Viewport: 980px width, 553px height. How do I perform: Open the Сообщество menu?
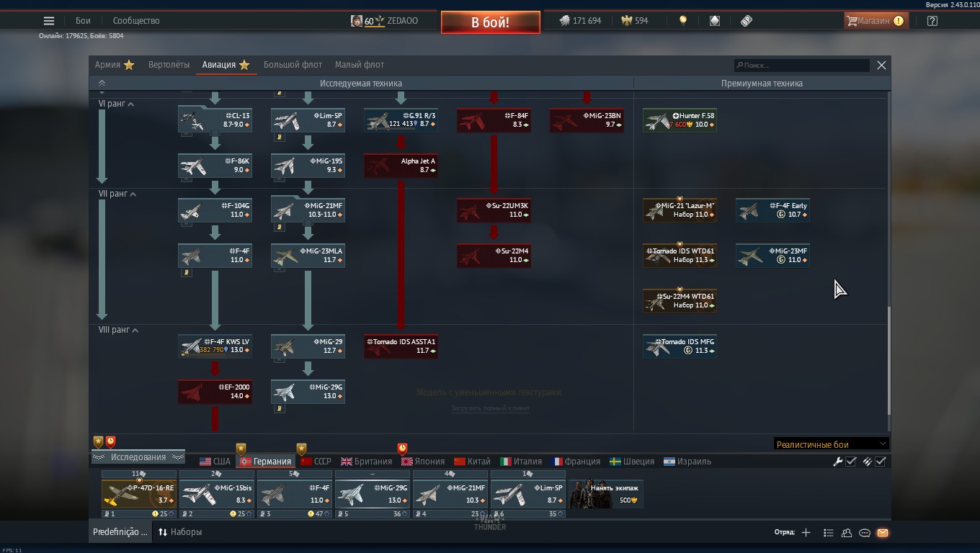136,21
